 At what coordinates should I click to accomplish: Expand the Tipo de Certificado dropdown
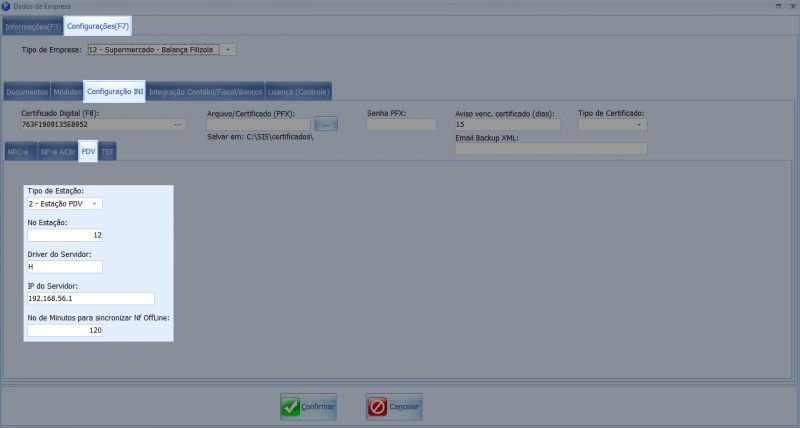click(x=639, y=125)
